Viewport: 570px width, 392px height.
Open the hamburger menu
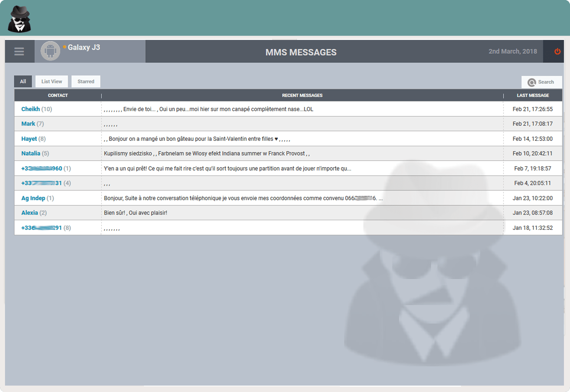click(x=19, y=51)
